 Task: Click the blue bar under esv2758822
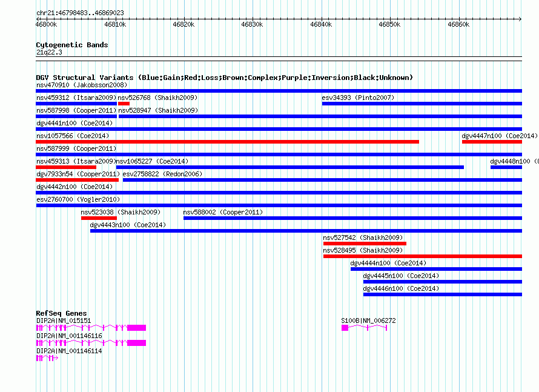[x=322, y=180]
